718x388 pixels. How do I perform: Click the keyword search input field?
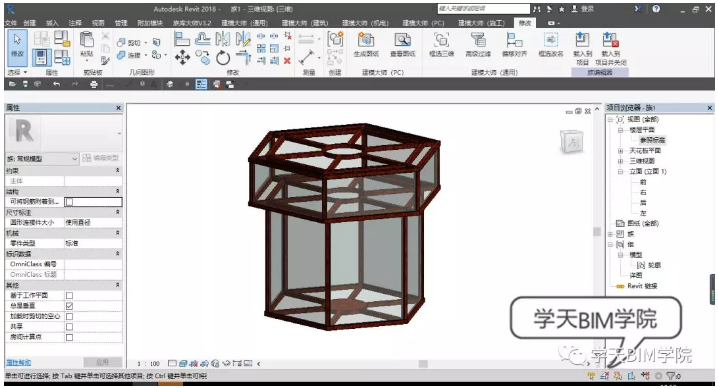tap(483, 9)
